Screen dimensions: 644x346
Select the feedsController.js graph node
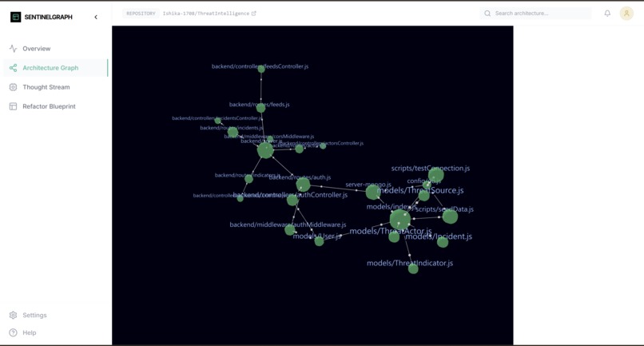(x=261, y=69)
